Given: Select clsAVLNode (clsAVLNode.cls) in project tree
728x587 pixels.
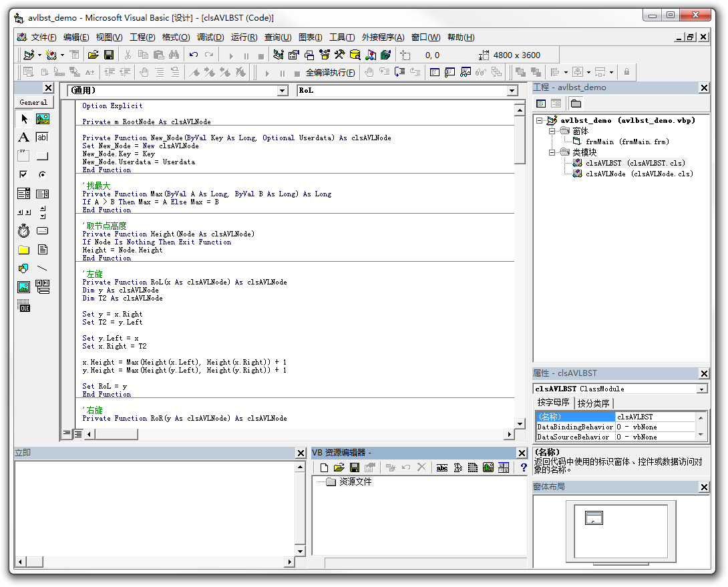Looking at the screenshot, I should coord(639,174).
